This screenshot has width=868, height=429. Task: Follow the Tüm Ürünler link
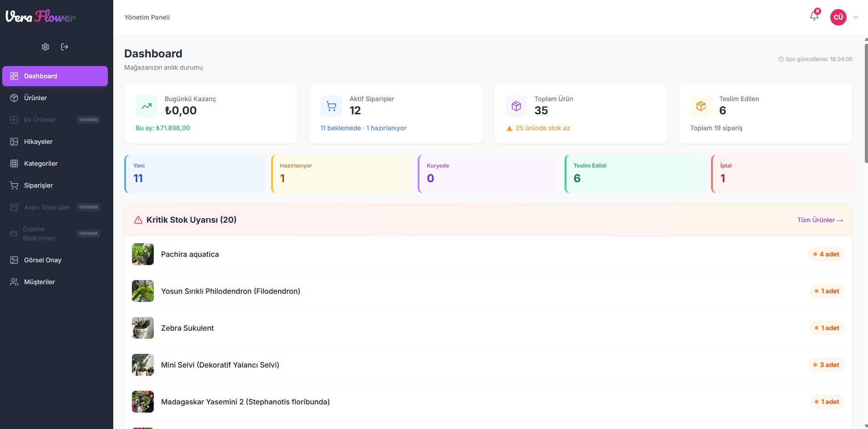click(x=820, y=220)
